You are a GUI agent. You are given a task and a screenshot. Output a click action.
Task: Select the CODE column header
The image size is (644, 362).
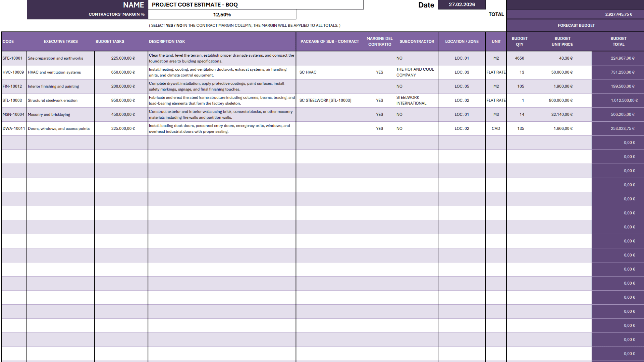pos(8,41)
